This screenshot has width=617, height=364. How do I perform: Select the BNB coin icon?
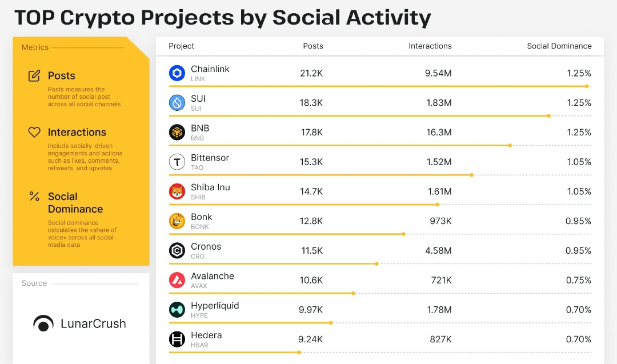pos(177,132)
